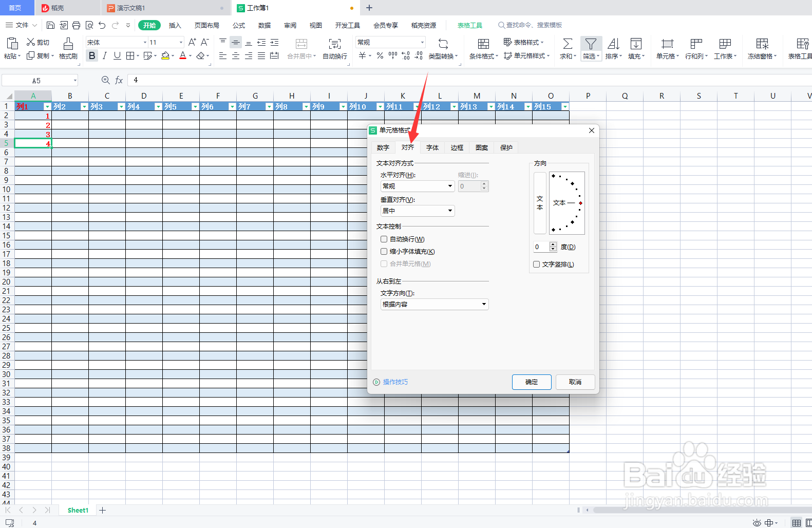Add a new sheet with plus button

pyautogui.click(x=103, y=510)
